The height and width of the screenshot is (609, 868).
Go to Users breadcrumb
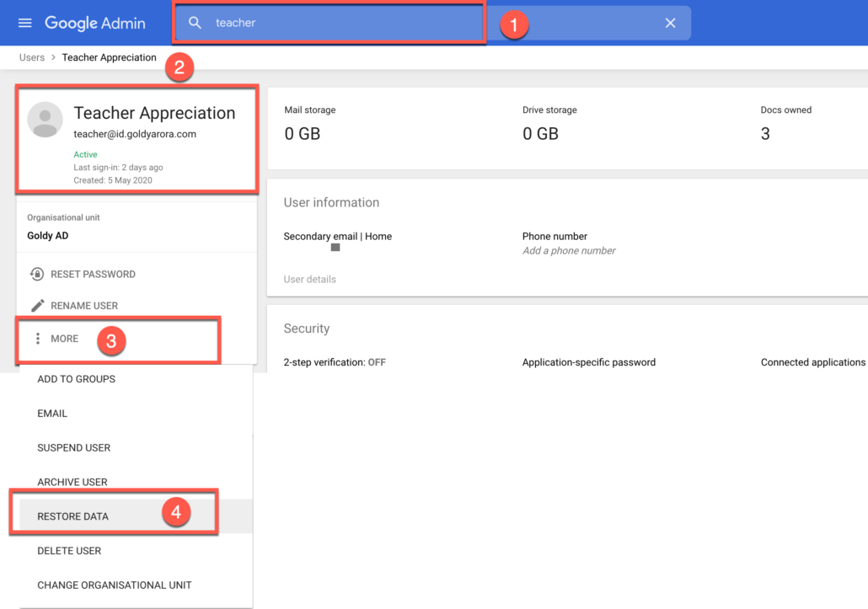pyautogui.click(x=32, y=57)
